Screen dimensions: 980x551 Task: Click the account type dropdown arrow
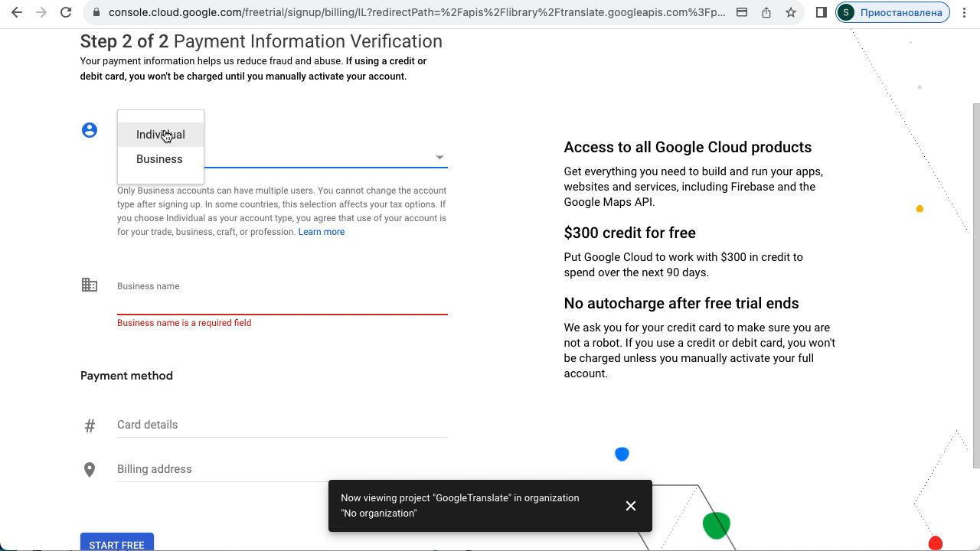click(439, 158)
